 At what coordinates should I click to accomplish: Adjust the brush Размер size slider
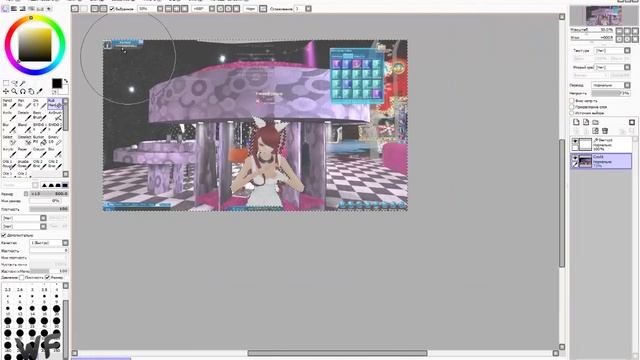pyautogui.click(x=49, y=194)
